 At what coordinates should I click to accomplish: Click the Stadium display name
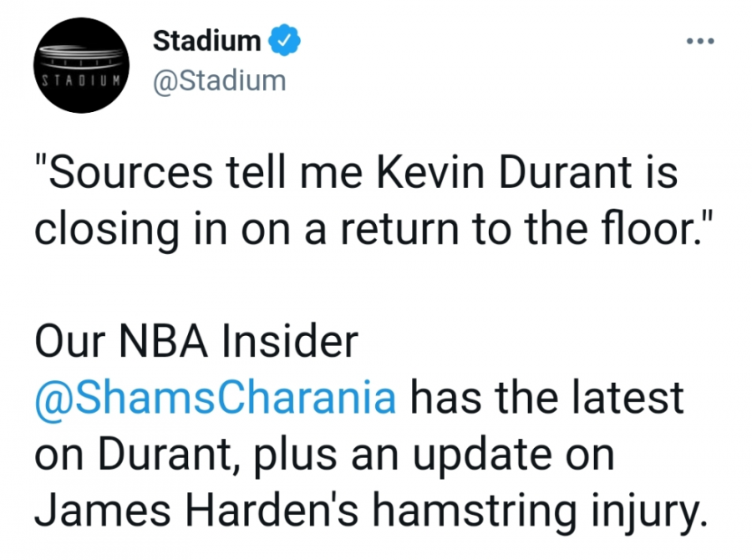pos(206,40)
